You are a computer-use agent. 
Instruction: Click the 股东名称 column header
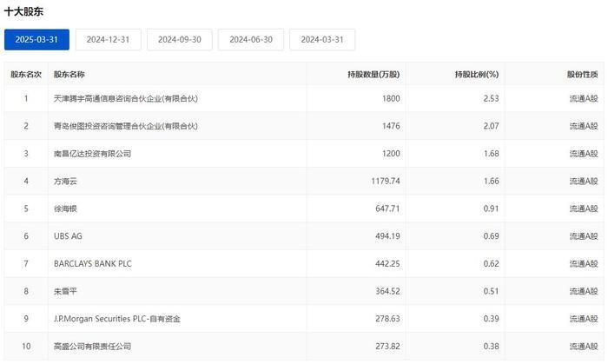pos(69,75)
